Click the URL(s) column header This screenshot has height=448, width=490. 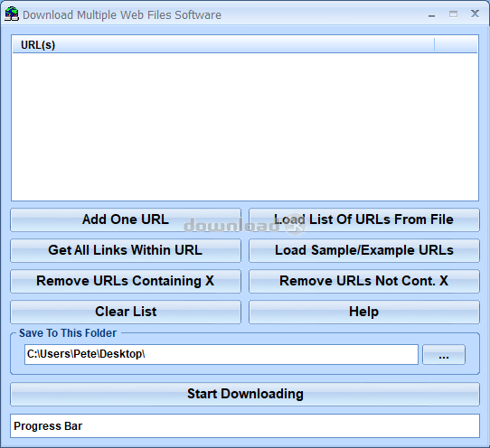pyautogui.click(x=223, y=45)
